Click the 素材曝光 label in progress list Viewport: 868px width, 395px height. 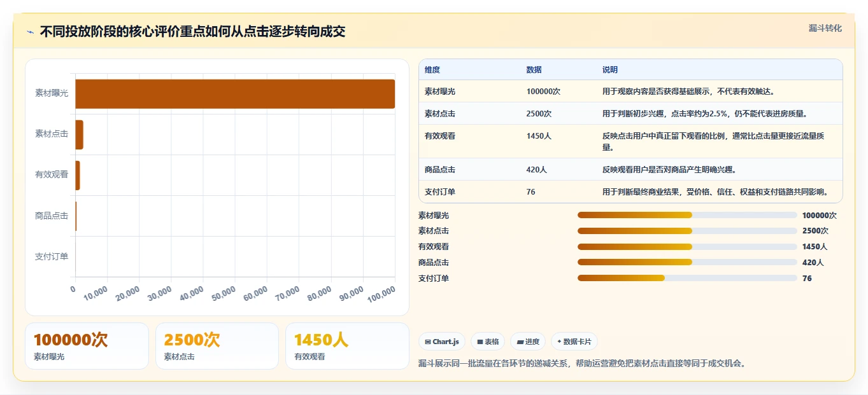434,216
